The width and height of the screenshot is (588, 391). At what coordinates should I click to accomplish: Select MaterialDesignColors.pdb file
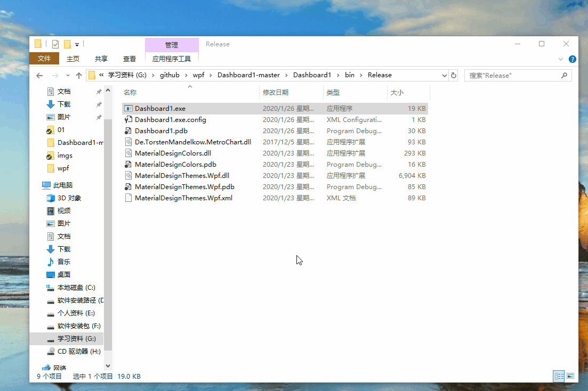click(x=175, y=164)
